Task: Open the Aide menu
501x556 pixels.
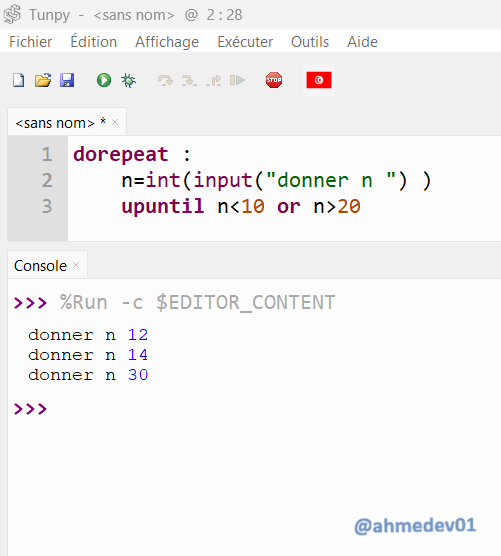Action: (x=362, y=42)
